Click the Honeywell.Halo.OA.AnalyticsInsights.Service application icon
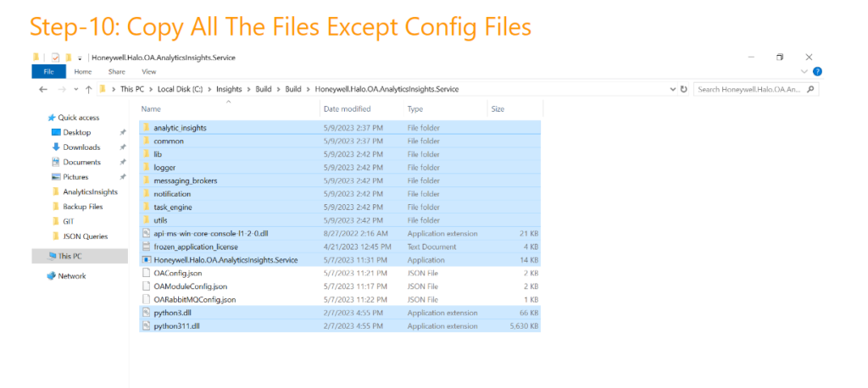The height and width of the screenshot is (388, 868). pyautogui.click(x=146, y=259)
